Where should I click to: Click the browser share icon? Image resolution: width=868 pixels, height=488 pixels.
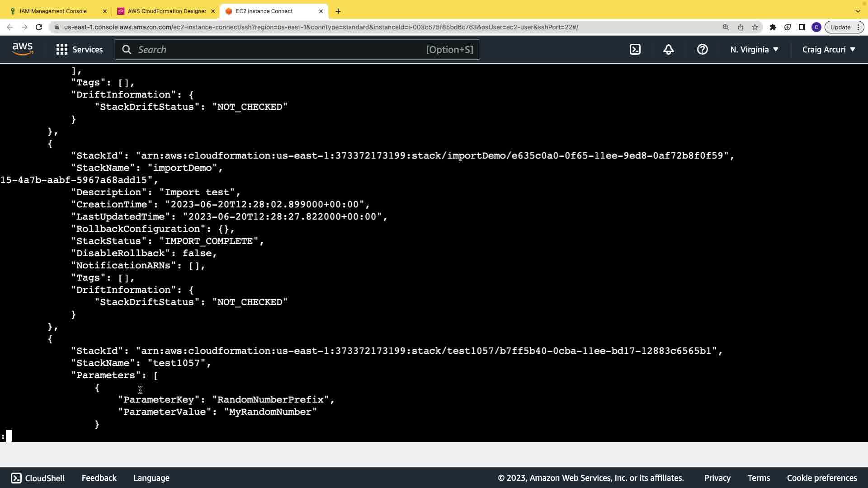coord(741,27)
